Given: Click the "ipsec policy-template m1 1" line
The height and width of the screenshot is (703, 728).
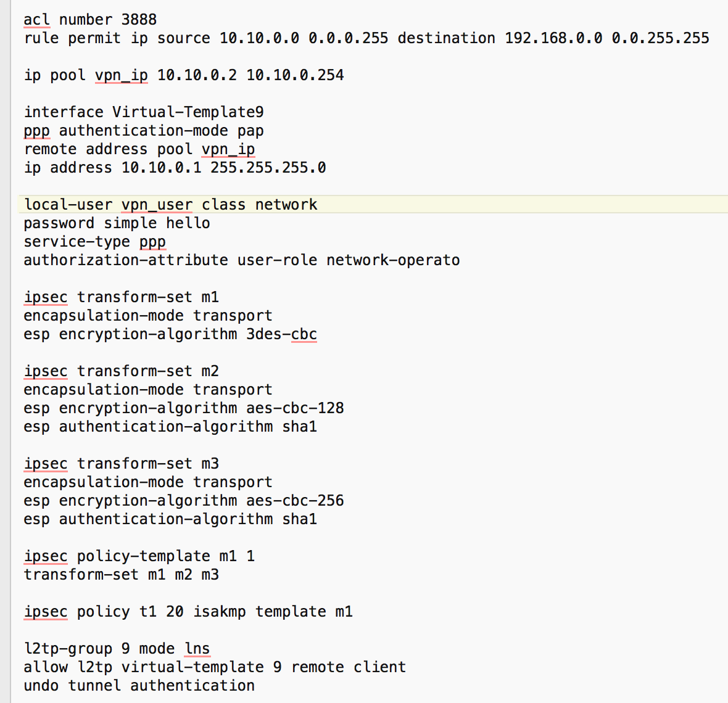Looking at the screenshot, I should [139, 556].
